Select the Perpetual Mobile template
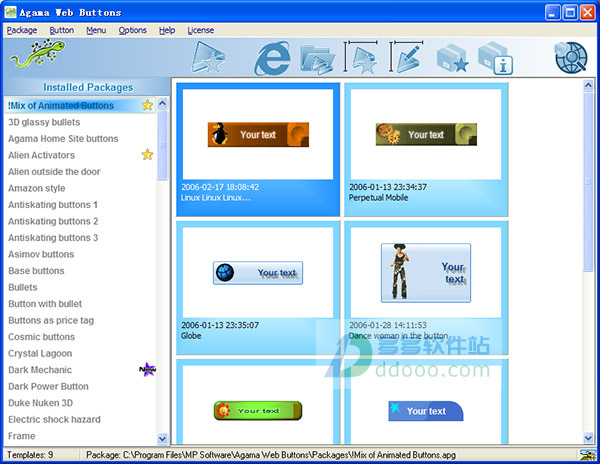This screenshot has height=464, width=600. point(426,149)
